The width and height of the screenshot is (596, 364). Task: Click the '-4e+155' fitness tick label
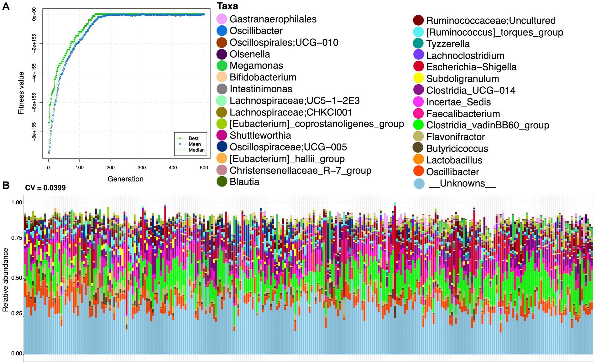tap(34, 73)
